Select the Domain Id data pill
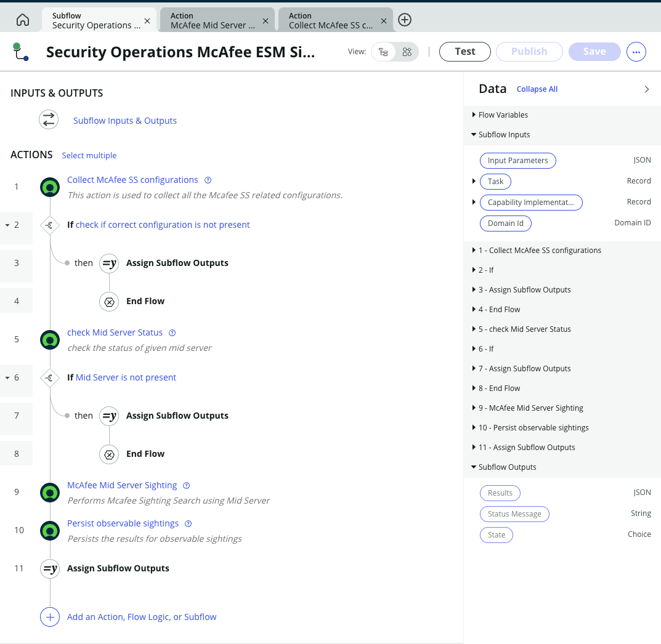661x644 pixels. coord(505,223)
